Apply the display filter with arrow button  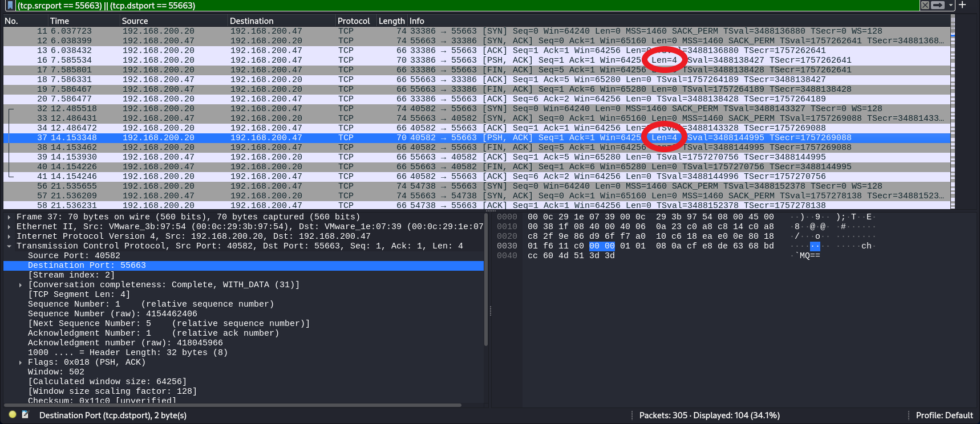coord(938,5)
